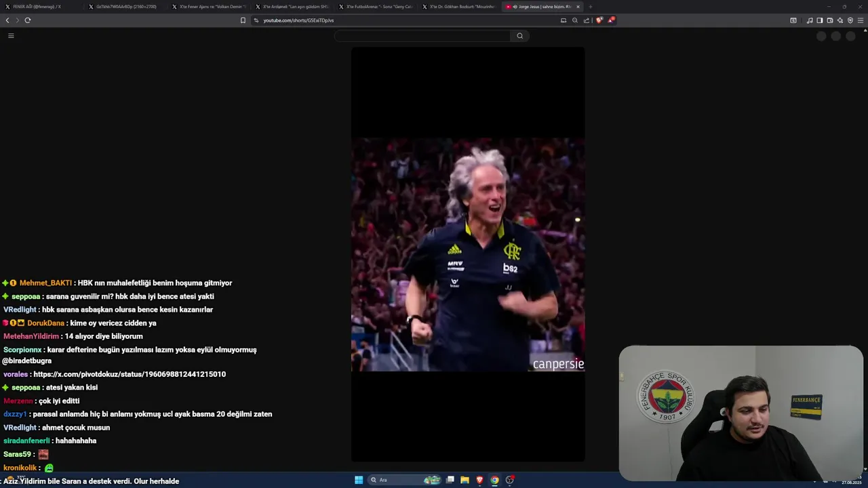Screen dimensions: 868x488
Task: Open the Brave VPN shield icon
Action: (850, 20)
